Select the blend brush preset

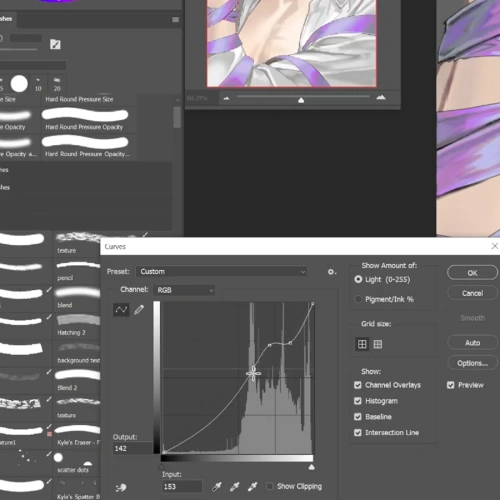(x=77, y=297)
